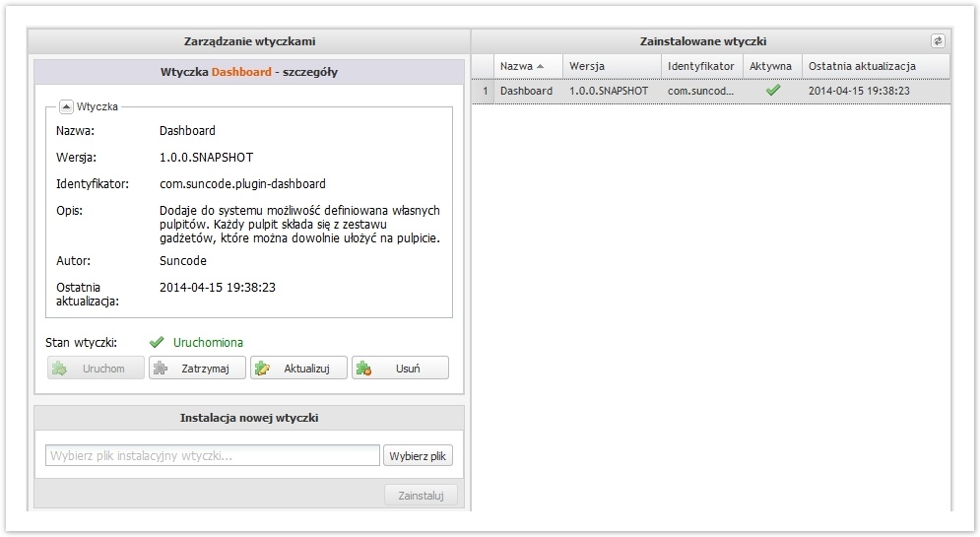This screenshot has width=980, height=537.
Task: Click the puzzle icon on Uruchom button
Action: pos(59,369)
